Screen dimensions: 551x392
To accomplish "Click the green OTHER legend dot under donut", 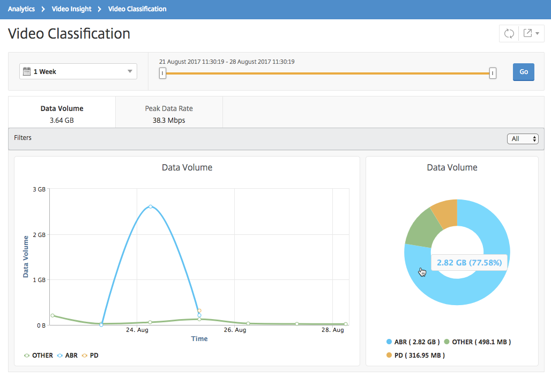I will pyautogui.click(x=446, y=342).
